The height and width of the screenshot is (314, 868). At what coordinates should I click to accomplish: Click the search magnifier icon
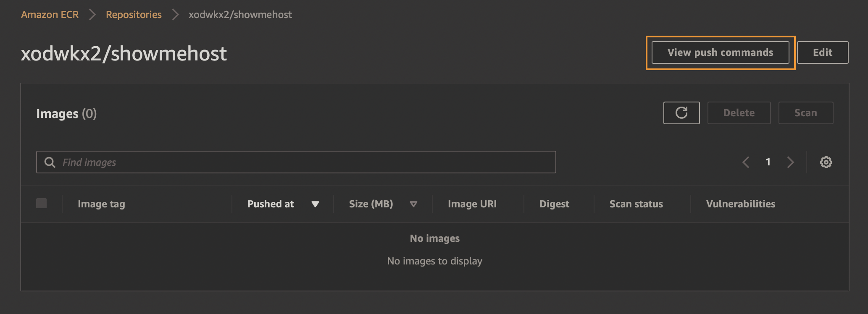point(50,162)
